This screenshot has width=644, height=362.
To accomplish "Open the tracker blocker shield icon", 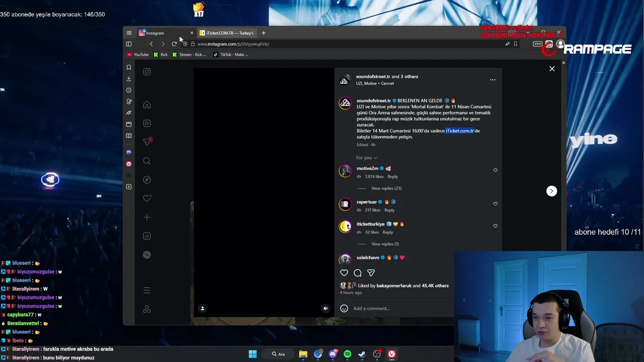I will pos(185,44).
